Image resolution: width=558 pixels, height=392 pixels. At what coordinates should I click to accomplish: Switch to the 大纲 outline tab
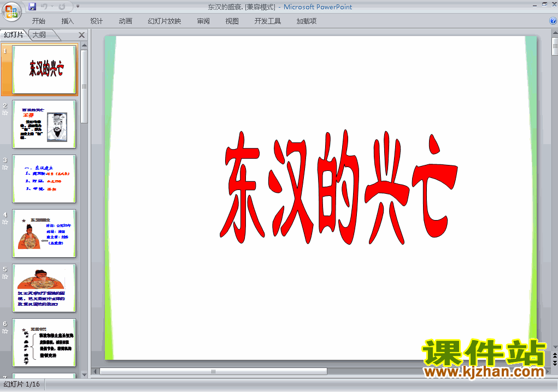pos(40,35)
